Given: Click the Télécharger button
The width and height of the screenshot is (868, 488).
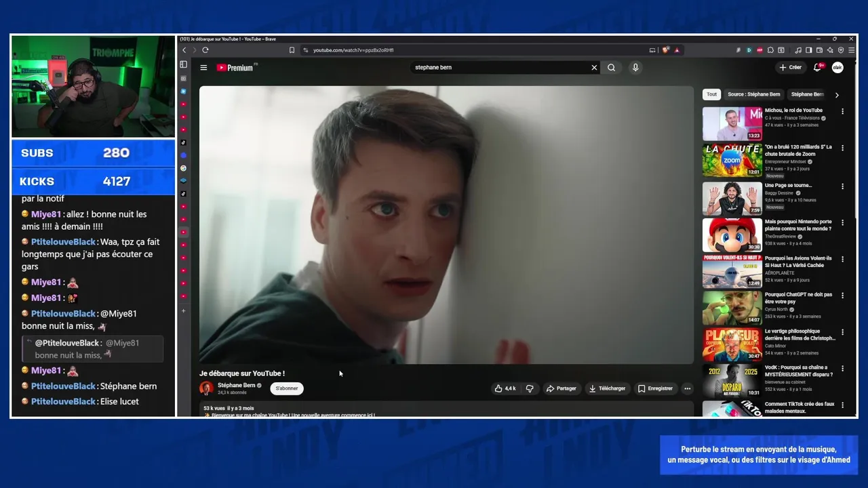Looking at the screenshot, I should click(x=607, y=388).
